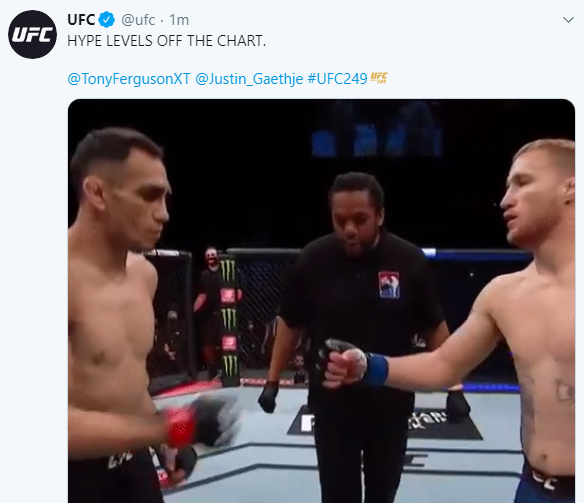The width and height of the screenshot is (584, 503).
Task: Click the 1m tweet timestamp
Action: (179, 20)
